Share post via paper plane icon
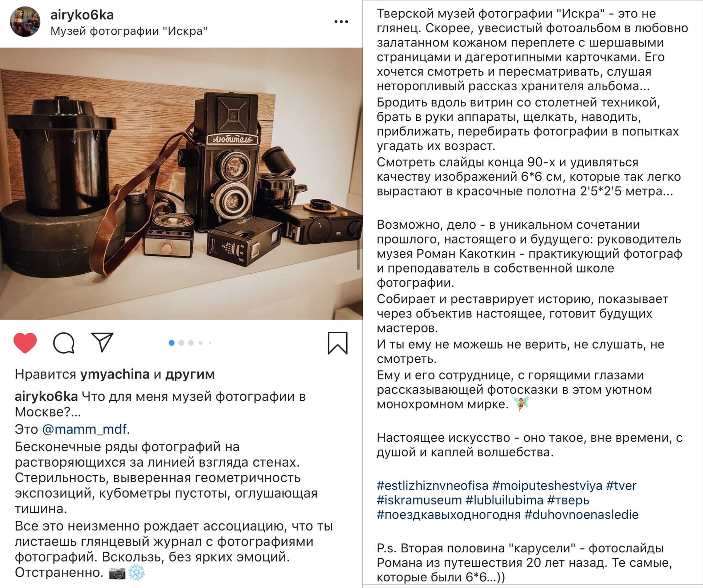The width and height of the screenshot is (703, 588). coord(102,342)
